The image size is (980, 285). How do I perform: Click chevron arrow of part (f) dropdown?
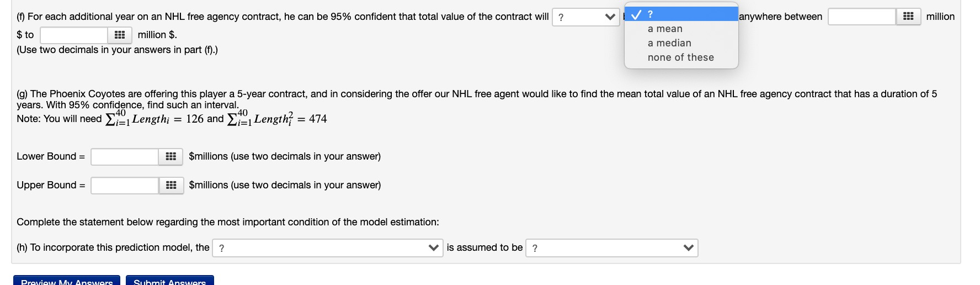tap(610, 17)
